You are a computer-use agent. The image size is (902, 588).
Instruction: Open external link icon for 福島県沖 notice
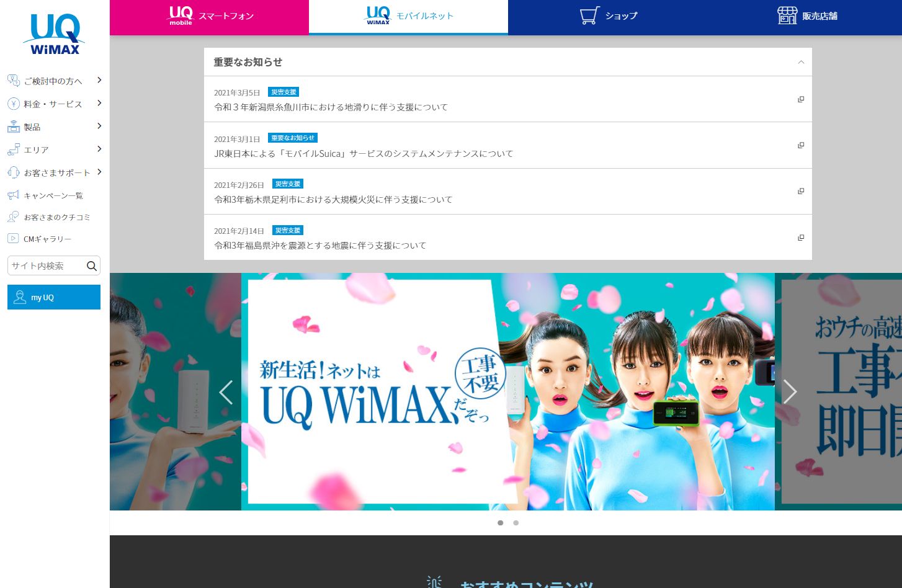[x=801, y=238]
